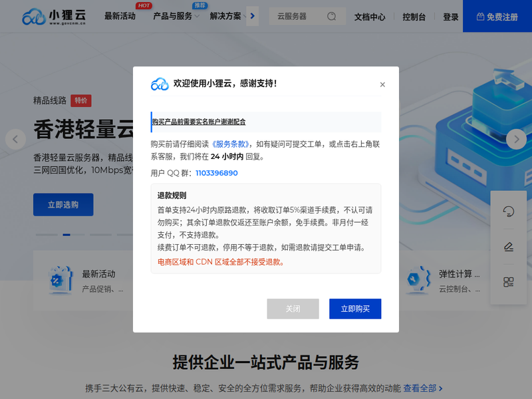Go to previous banner slide arrow
This screenshot has height=399, width=532.
(15, 139)
